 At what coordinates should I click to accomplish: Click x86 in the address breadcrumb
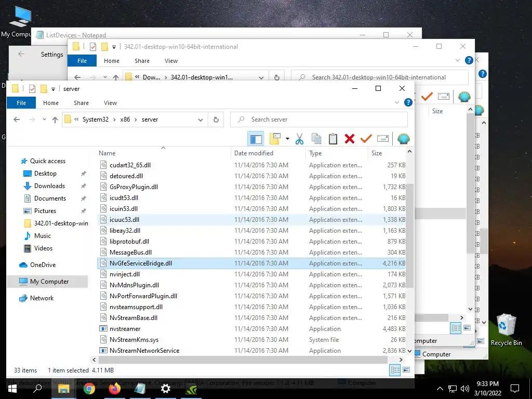[x=125, y=119]
